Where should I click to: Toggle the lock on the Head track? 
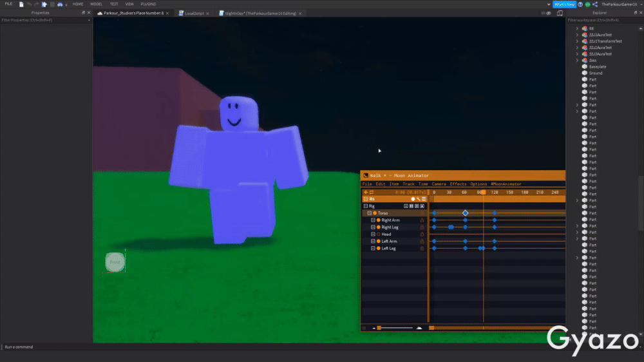coord(422,234)
